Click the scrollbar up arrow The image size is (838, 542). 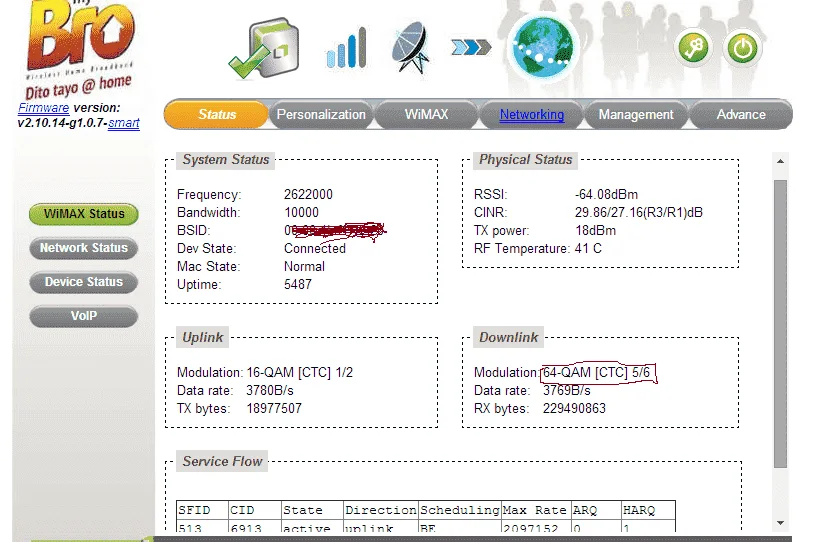[780, 161]
